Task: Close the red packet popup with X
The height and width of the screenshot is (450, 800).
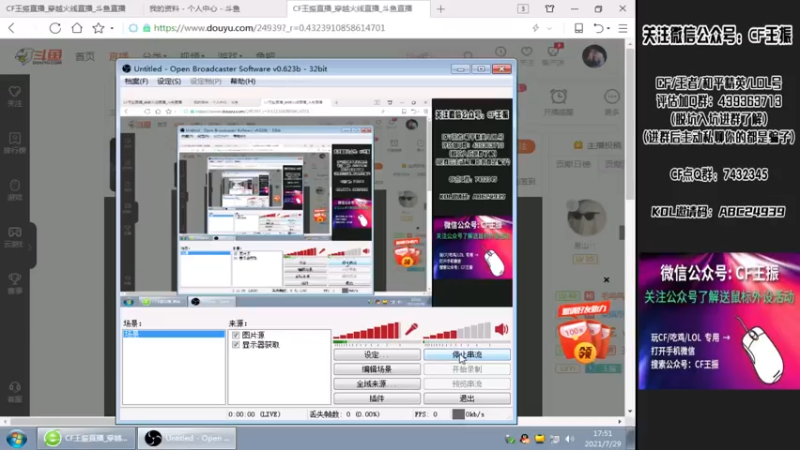Action: tap(606, 280)
